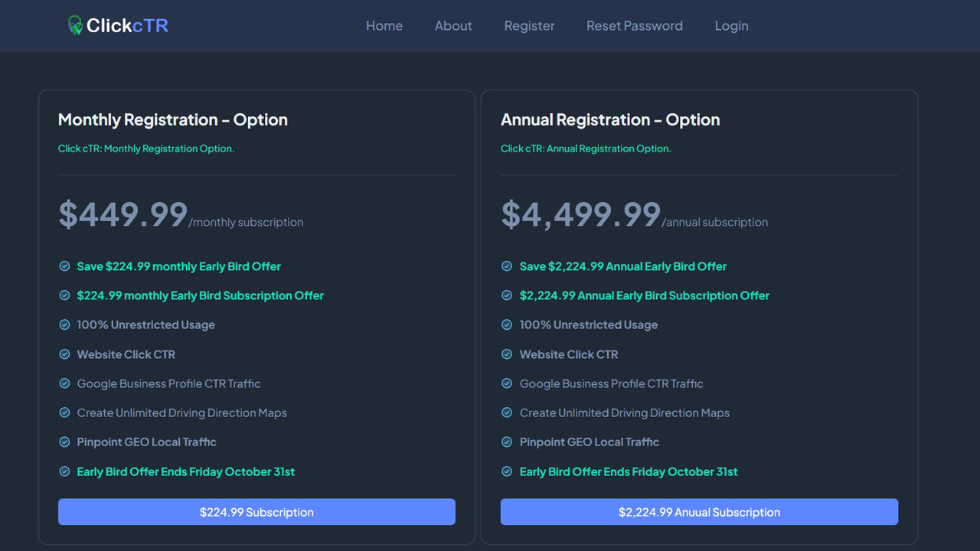This screenshot has height=551, width=980.
Task: Click the ClickcTR brand name text
Action: [127, 26]
